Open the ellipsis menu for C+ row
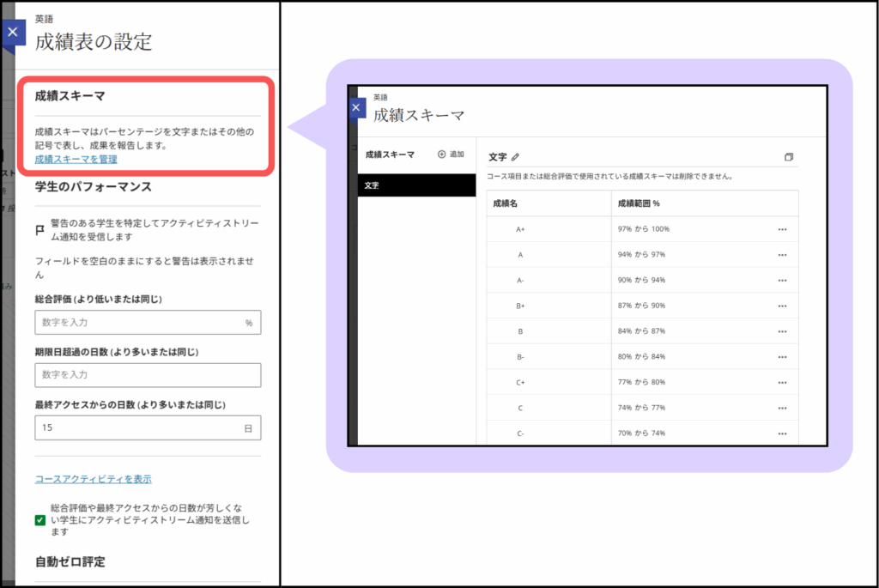Image resolution: width=879 pixels, height=588 pixels. click(x=781, y=383)
